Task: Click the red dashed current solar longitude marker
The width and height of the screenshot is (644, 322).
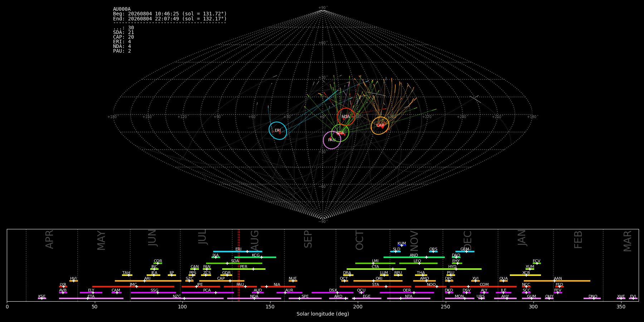Action: (239, 265)
